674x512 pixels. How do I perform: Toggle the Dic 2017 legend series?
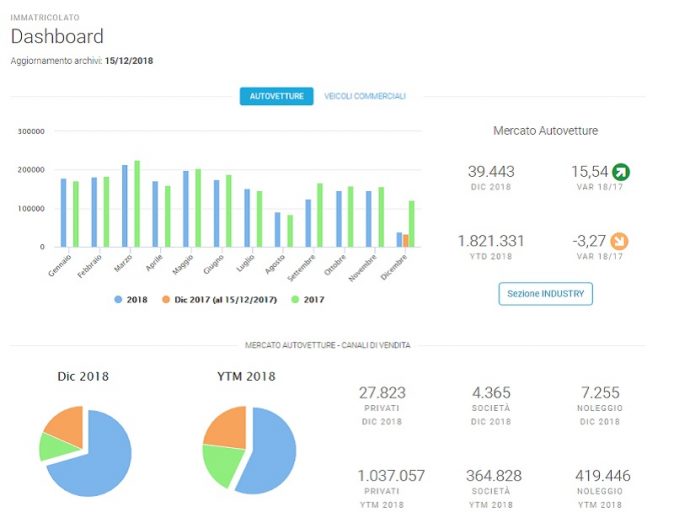219,300
